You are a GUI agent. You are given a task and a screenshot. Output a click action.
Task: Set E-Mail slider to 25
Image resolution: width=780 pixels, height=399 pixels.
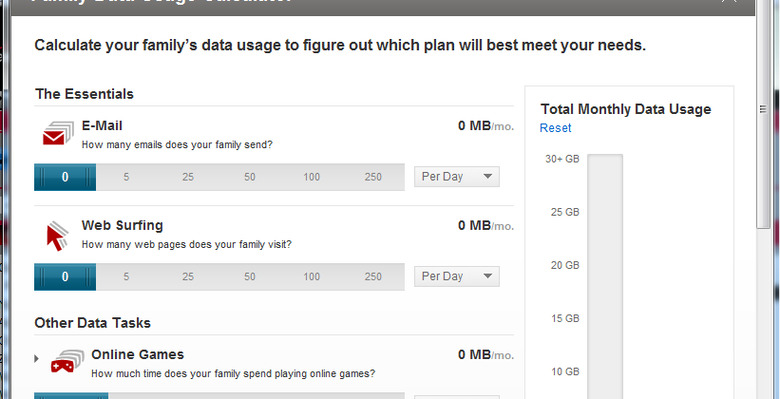pos(188,177)
